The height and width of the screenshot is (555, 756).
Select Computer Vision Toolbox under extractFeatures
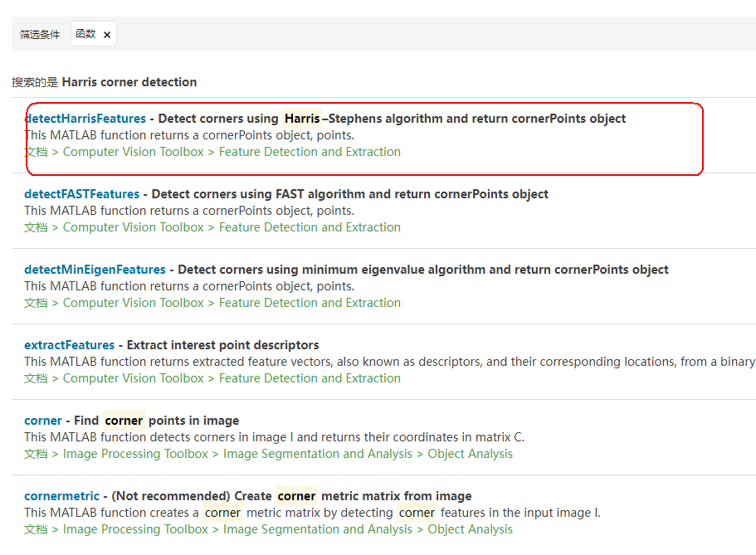click(x=133, y=378)
